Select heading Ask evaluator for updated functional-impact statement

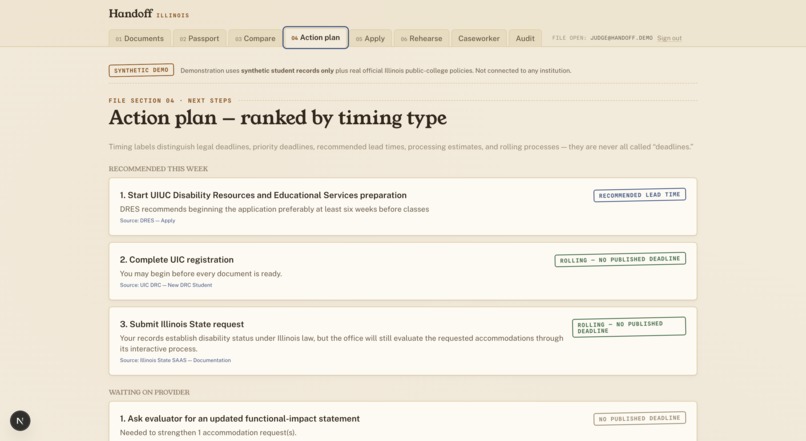click(x=240, y=419)
